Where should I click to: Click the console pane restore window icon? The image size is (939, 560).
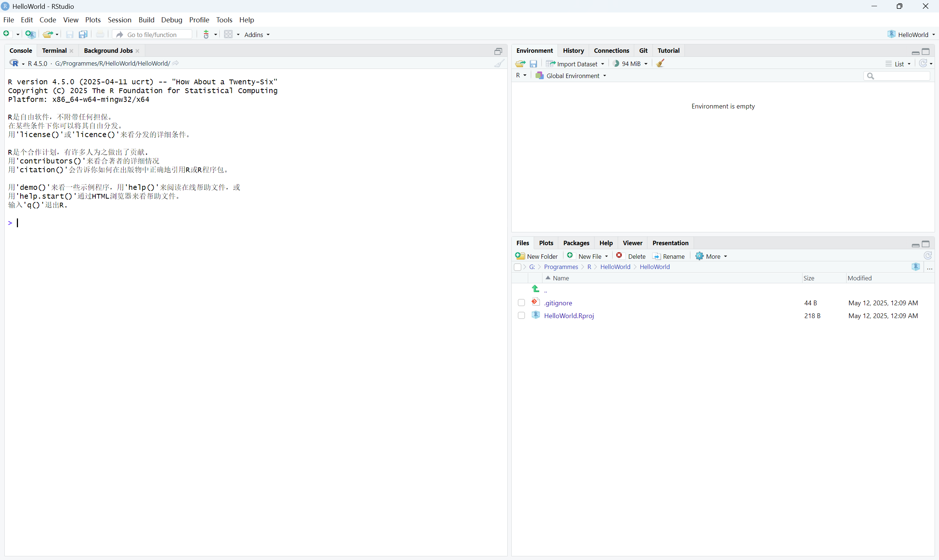498,51
